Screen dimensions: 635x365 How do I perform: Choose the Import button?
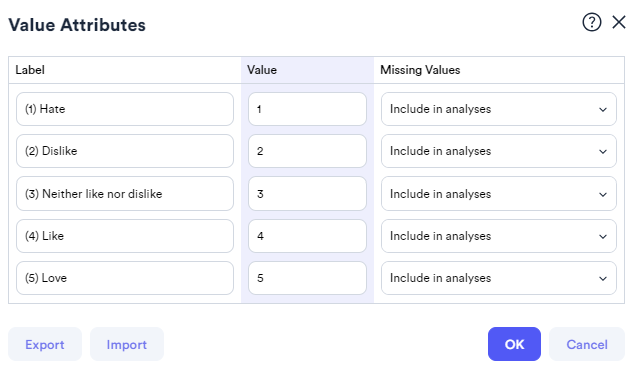(127, 344)
